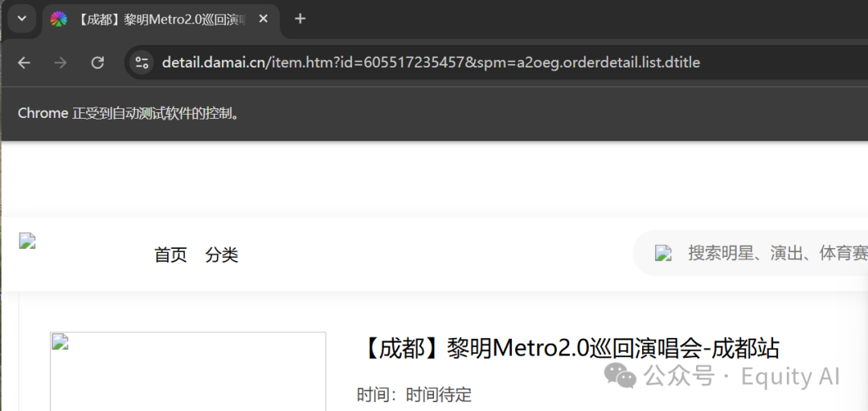
Task: Open the tab search dropdown arrow
Action: (x=22, y=18)
